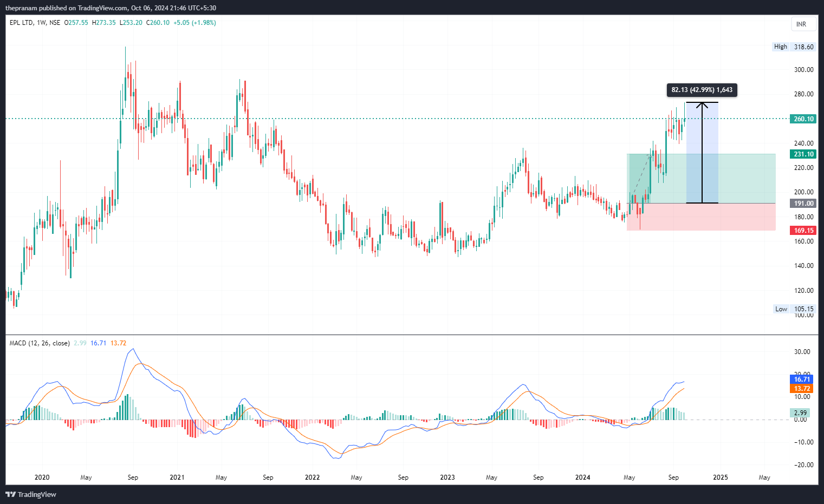The image size is (824, 504).
Task: Click the 30.00 MACD axis label
Action: click(x=802, y=352)
